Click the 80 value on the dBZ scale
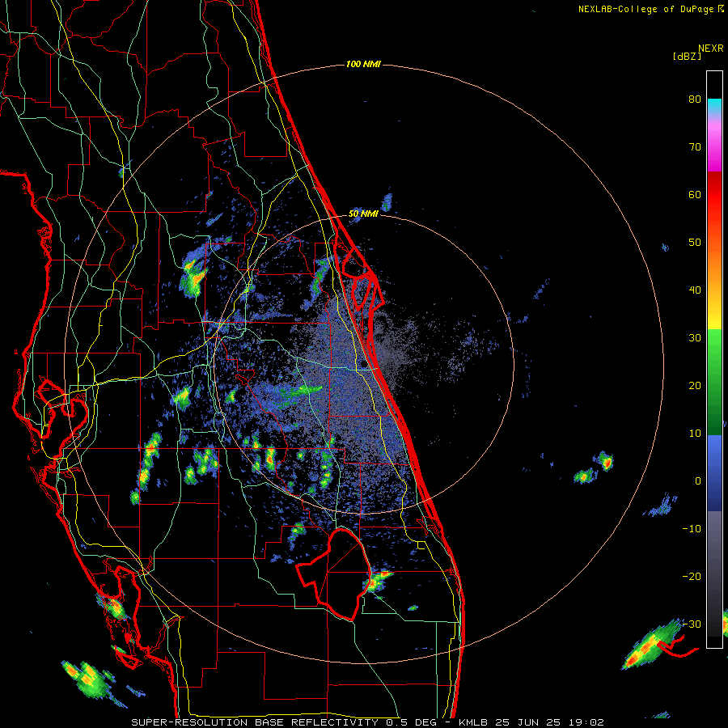The width and height of the screenshot is (728, 728). 695,99
